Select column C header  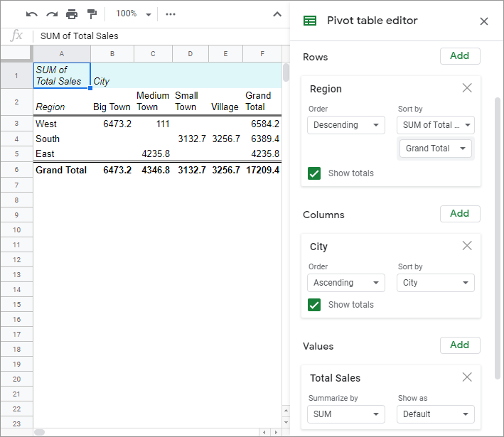tap(153, 54)
